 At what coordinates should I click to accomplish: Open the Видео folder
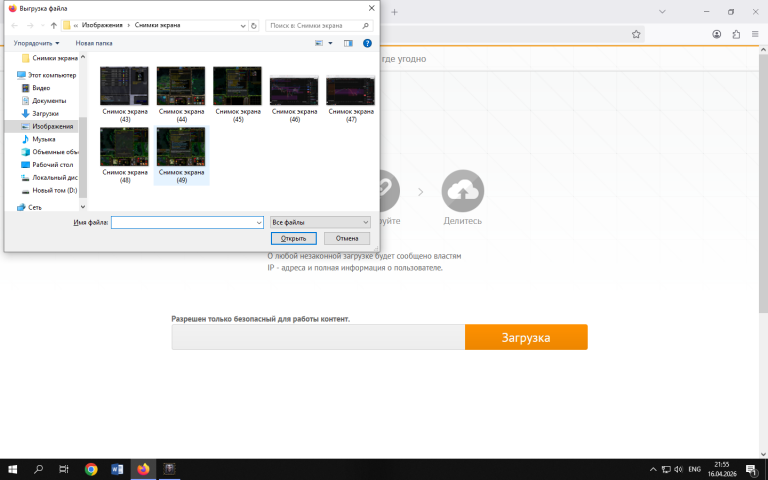point(36,88)
